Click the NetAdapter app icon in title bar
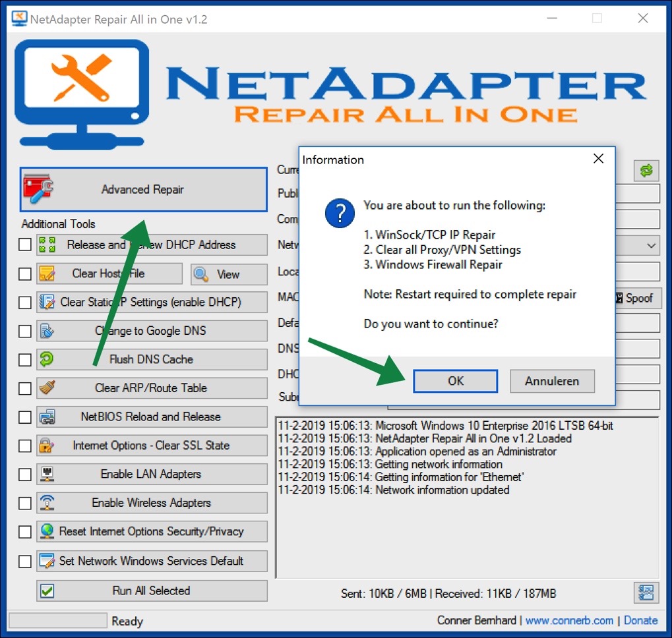The image size is (672, 638). (x=19, y=18)
